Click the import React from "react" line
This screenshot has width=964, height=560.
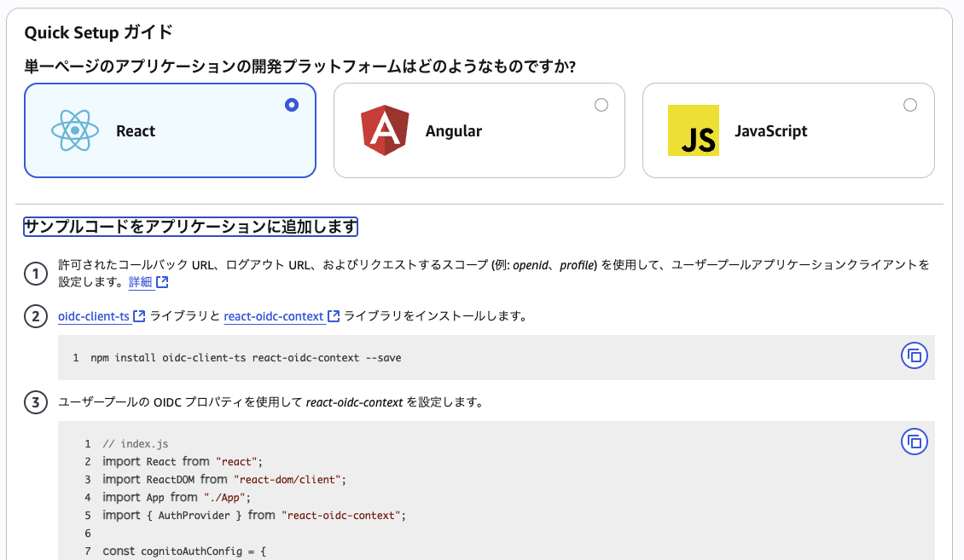[x=183, y=461]
